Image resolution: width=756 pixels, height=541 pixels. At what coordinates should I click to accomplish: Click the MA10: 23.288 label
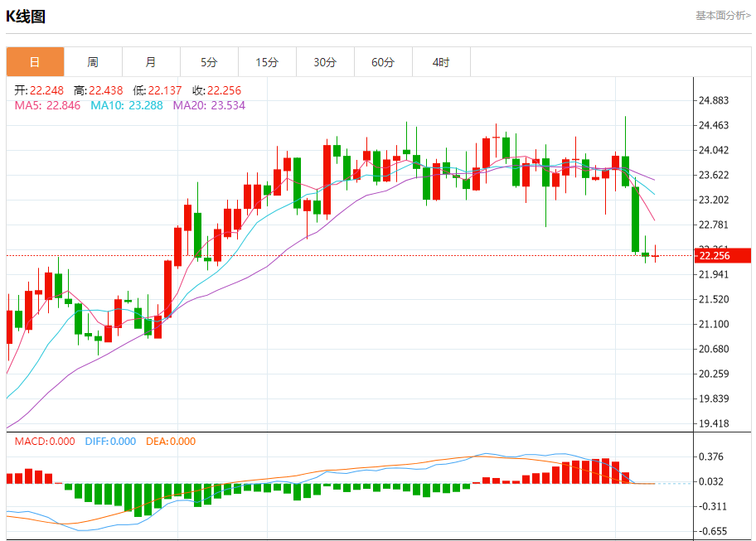click(x=127, y=105)
